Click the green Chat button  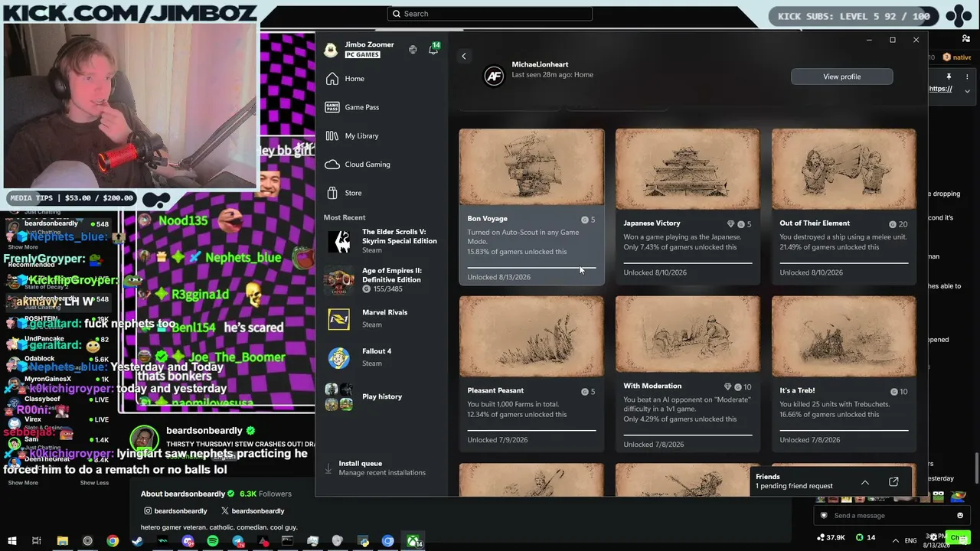(957, 537)
